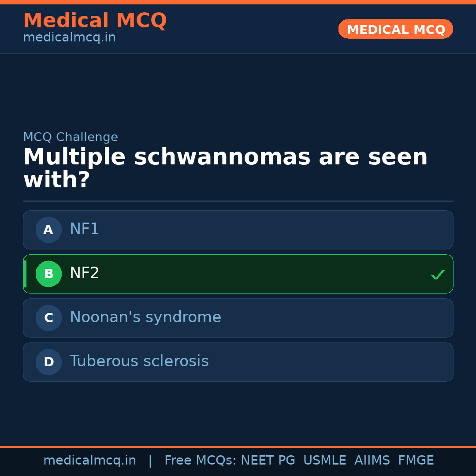Open the medicalmcq.in link in the footer
The width and height of the screenshot is (476, 476).
[x=89, y=461]
